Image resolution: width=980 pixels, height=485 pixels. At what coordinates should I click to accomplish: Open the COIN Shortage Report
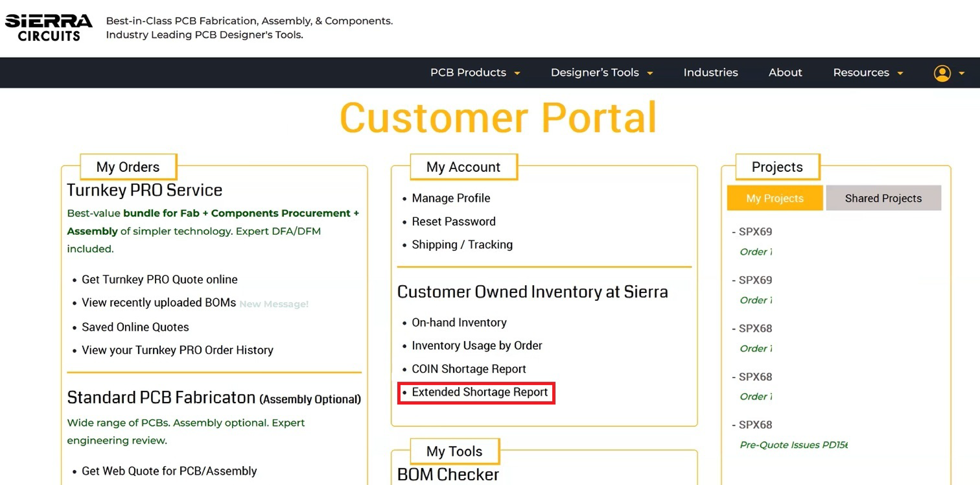[x=469, y=369]
